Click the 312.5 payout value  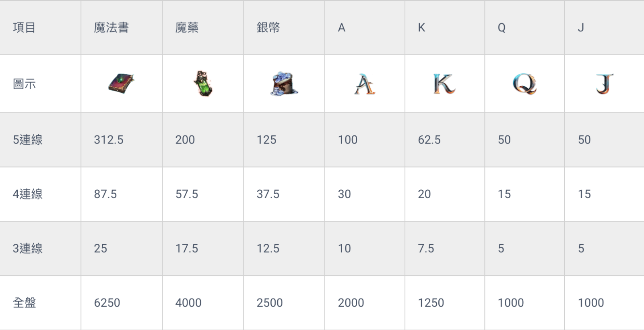[x=109, y=140]
